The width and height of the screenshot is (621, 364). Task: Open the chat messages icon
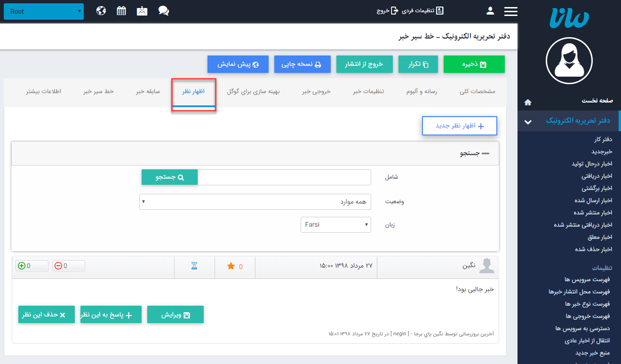[x=163, y=10]
